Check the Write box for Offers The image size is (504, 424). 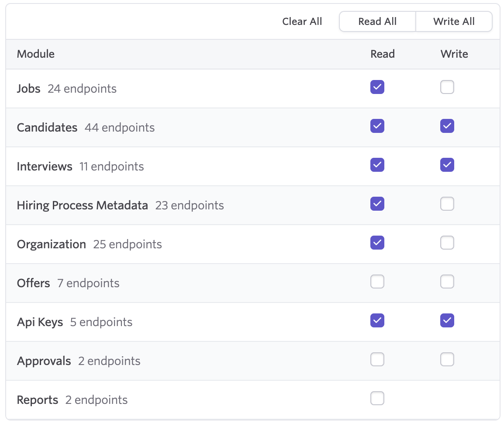(x=447, y=282)
